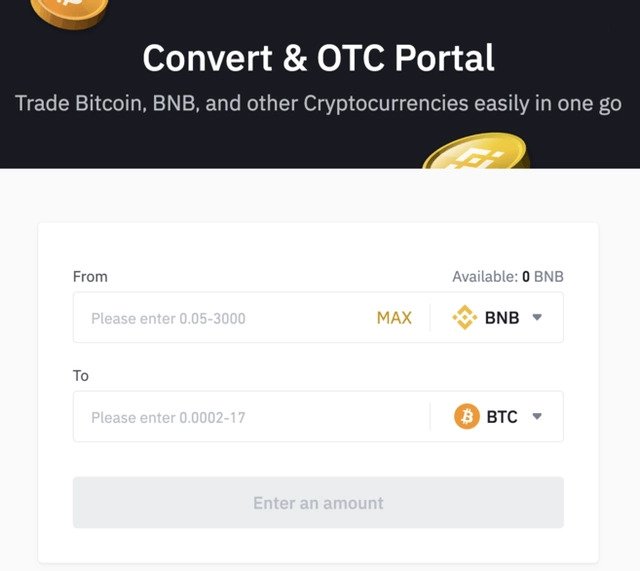
Task: Click the BNB coin logo icon
Action: click(464, 317)
